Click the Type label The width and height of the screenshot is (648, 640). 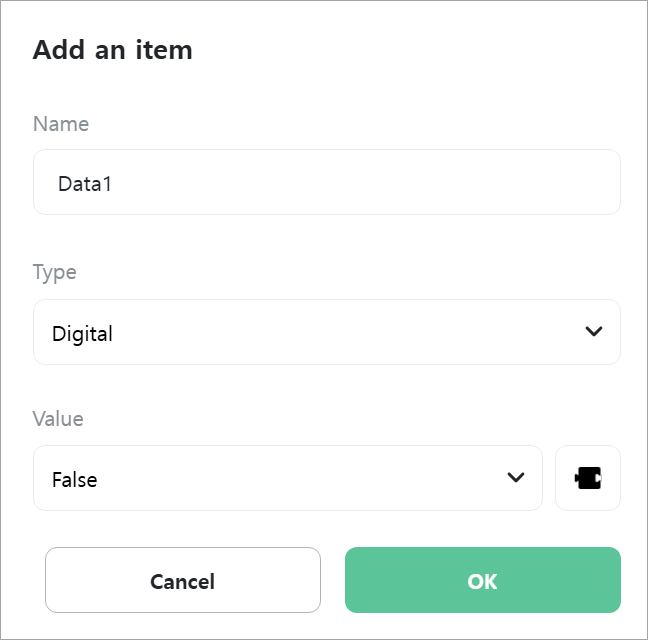coord(55,273)
